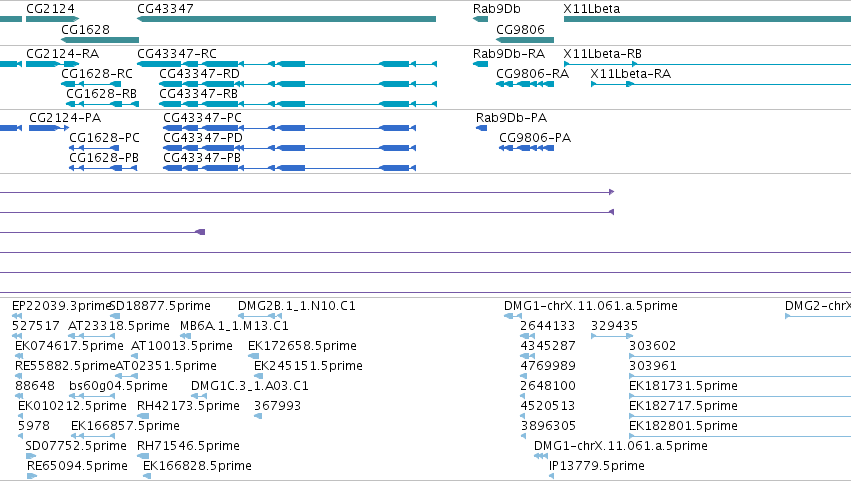851x481 pixels.
Task: Click the EK074617.5prime EST label
Action: tap(69, 346)
